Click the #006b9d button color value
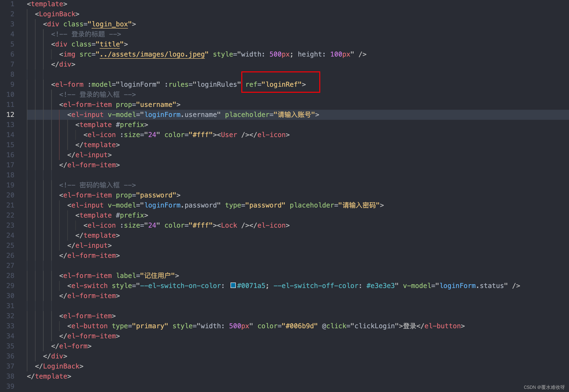Image resolution: width=569 pixels, height=392 pixels. coord(300,326)
